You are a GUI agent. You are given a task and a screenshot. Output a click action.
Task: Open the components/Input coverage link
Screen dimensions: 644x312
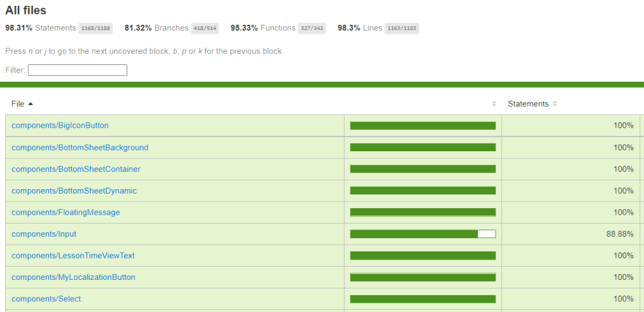click(x=44, y=234)
